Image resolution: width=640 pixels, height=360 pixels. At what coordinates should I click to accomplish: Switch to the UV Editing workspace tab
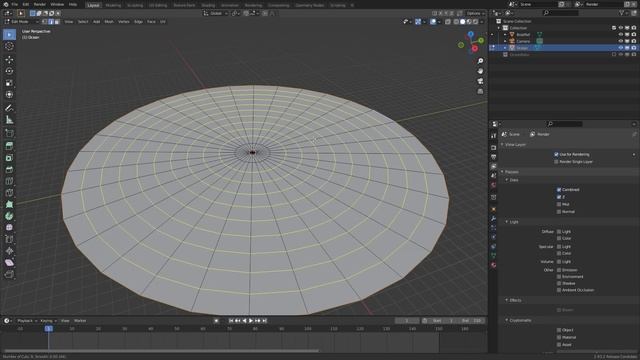(158, 5)
